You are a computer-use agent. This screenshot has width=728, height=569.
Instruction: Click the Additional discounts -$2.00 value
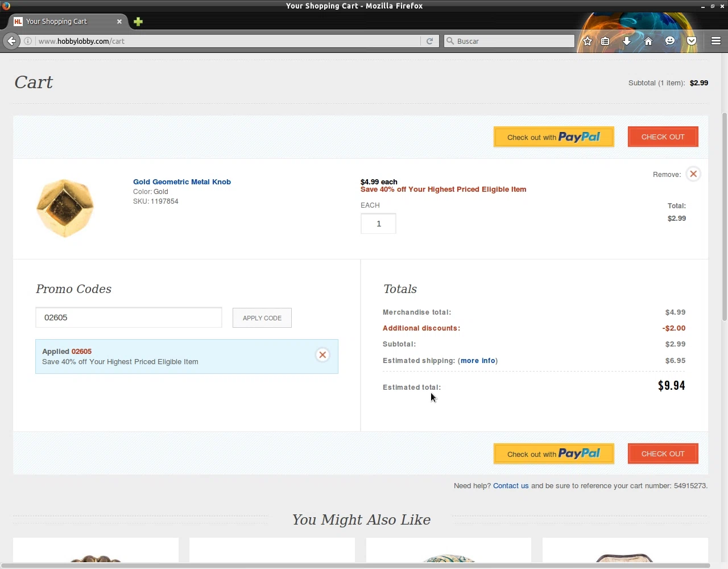[674, 328]
